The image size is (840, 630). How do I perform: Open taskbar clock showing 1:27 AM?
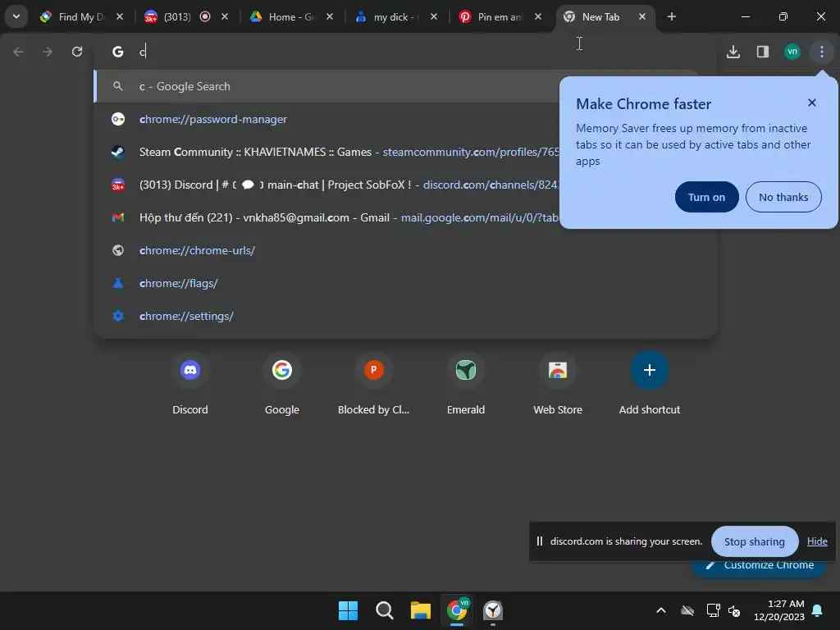pos(779,610)
